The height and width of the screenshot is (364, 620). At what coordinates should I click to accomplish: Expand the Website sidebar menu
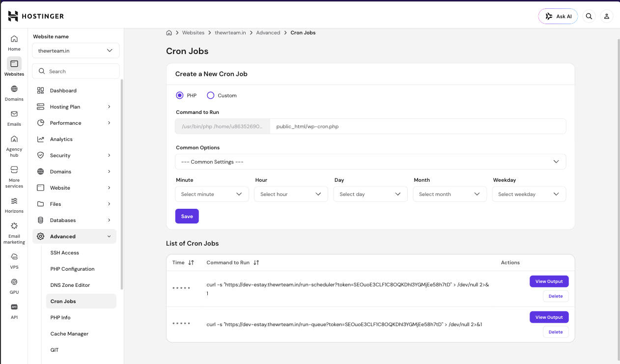pos(74,188)
